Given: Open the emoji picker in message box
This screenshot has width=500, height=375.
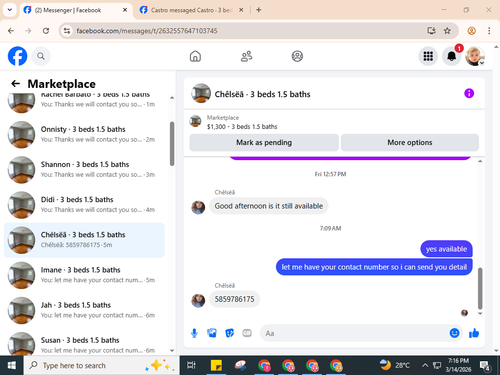Looking at the screenshot, I should [454, 333].
